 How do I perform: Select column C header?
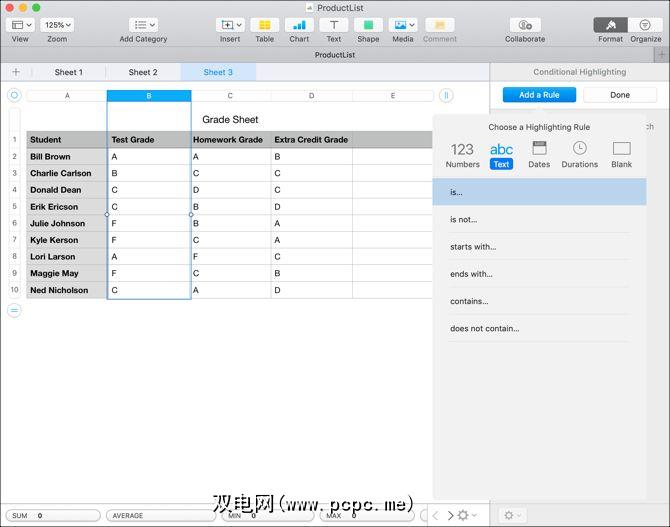pos(230,96)
